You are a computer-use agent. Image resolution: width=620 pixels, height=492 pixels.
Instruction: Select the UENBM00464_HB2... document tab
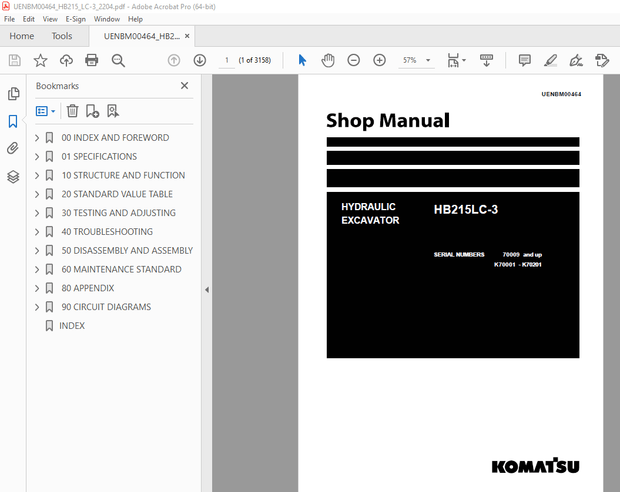pos(142,36)
